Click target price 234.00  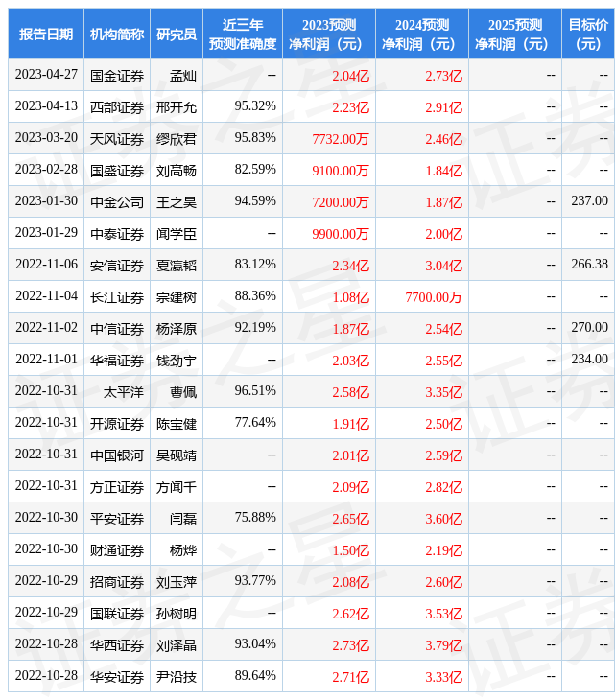589,360
